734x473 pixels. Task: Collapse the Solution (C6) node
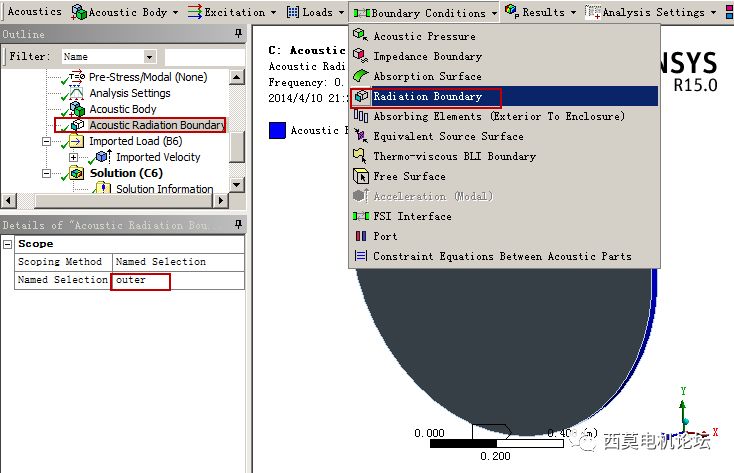[x=46, y=173]
